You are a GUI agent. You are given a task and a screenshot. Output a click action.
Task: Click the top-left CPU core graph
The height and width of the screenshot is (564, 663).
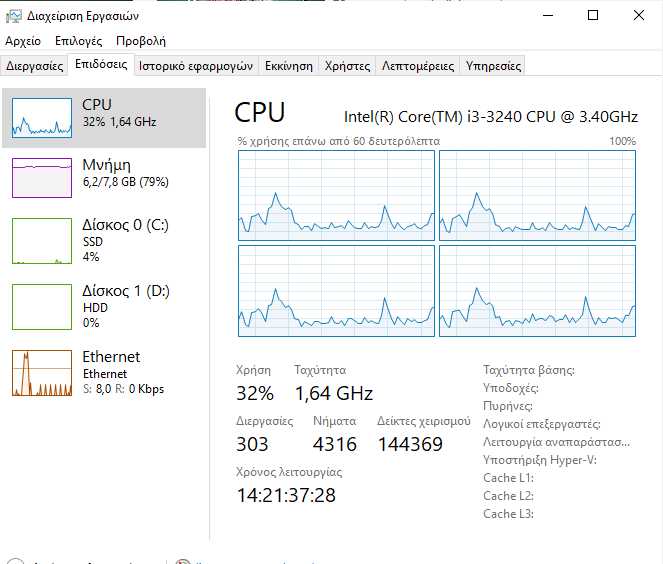point(336,196)
